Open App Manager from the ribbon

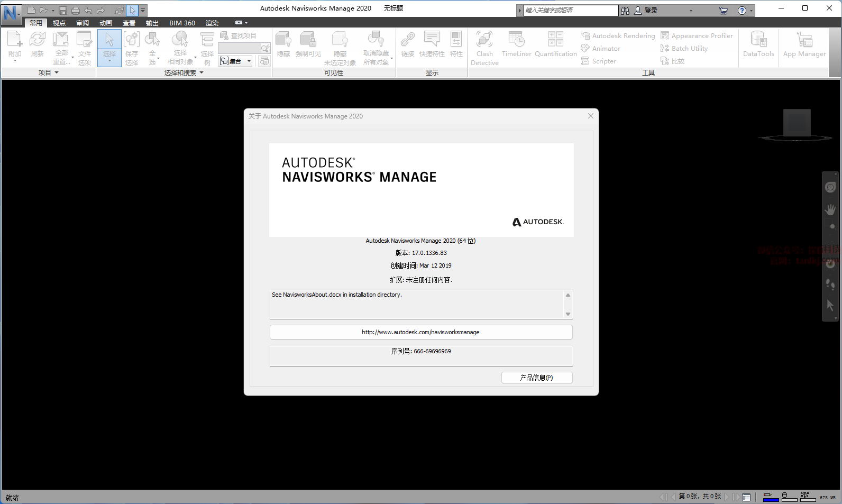804,44
